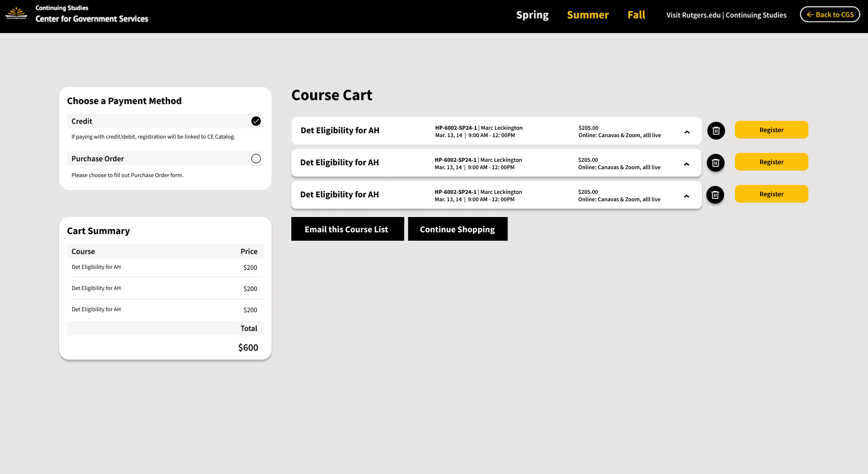The height and width of the screenshot is (474, 868).
Task: Delete the third cart item via trash icon
Action: coord(715,195)
